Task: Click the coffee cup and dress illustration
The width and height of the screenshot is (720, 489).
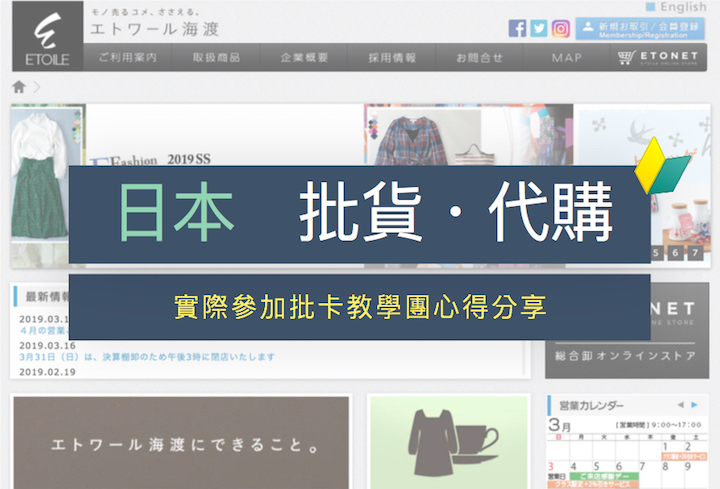Action: [x=448, y=441]
